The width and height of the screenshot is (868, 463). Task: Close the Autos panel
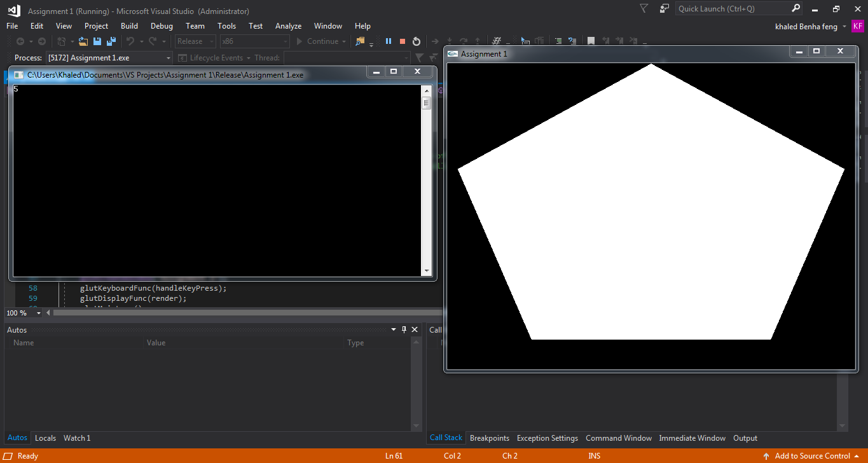pyautogui.click(x=415, y=329)
